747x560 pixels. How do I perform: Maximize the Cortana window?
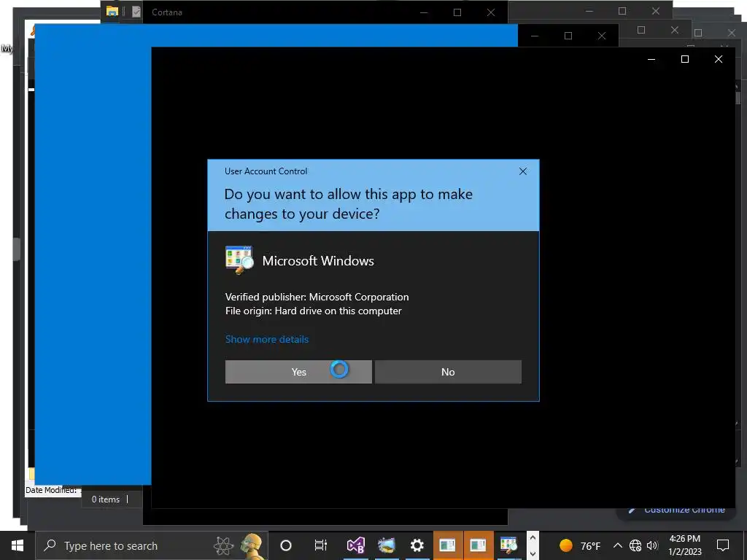(457, 12)
